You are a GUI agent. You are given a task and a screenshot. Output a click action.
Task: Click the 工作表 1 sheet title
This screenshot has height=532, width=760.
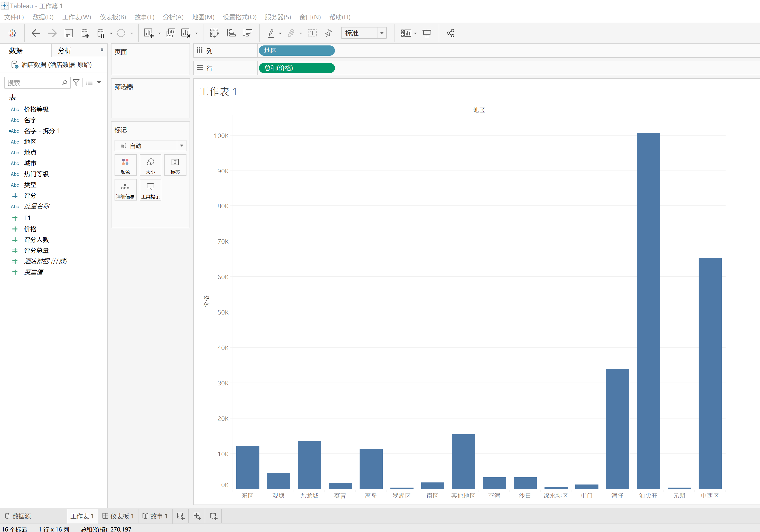point(219,92)
